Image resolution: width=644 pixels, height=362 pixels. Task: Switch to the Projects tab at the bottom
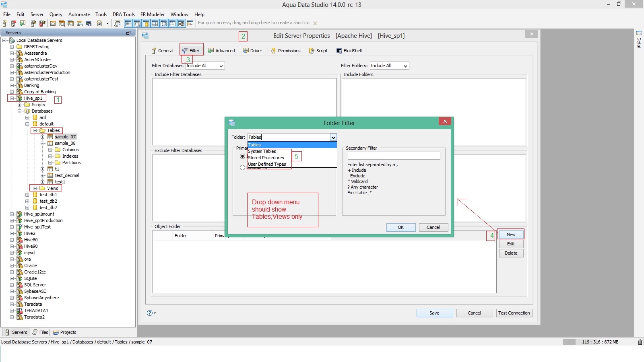[x=65, y=332]
